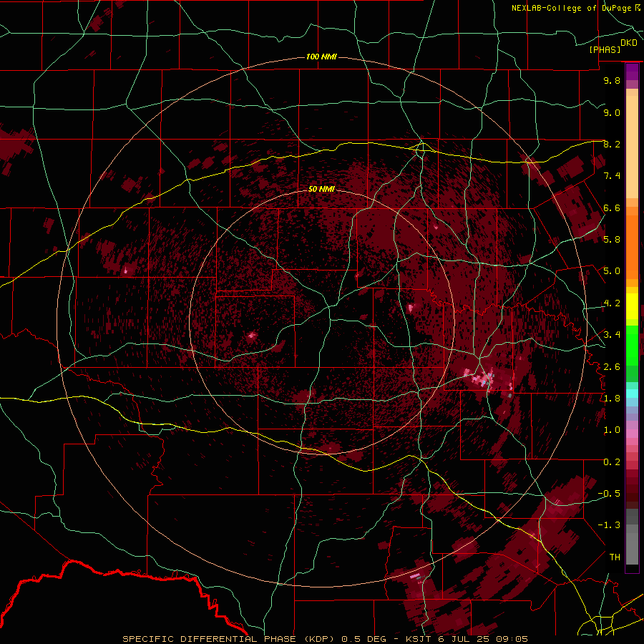This screenshot has width=644, height=644.
Task: Click the -0.5 value on the color scale
Action: [609, 493]
